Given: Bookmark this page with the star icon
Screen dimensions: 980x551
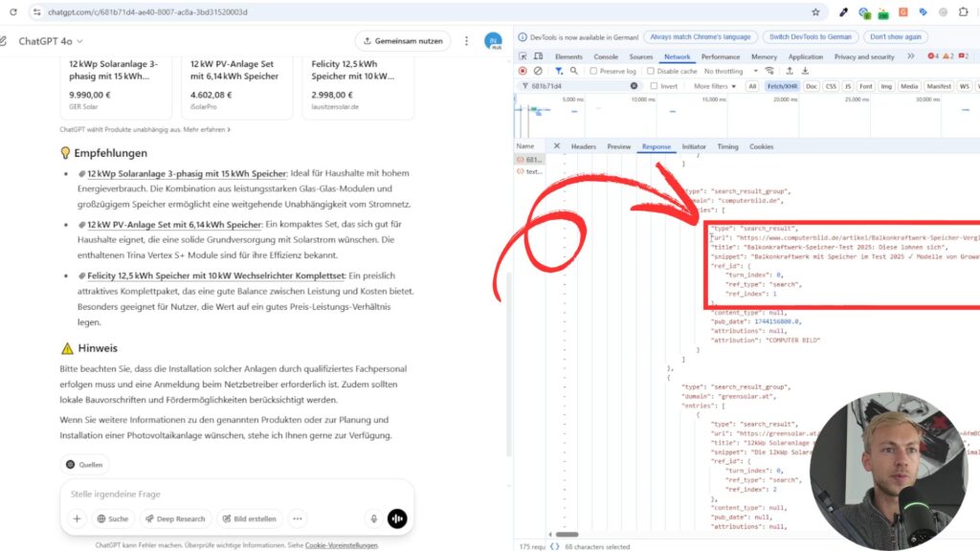Looking at the screenshot, I should 815,11.
